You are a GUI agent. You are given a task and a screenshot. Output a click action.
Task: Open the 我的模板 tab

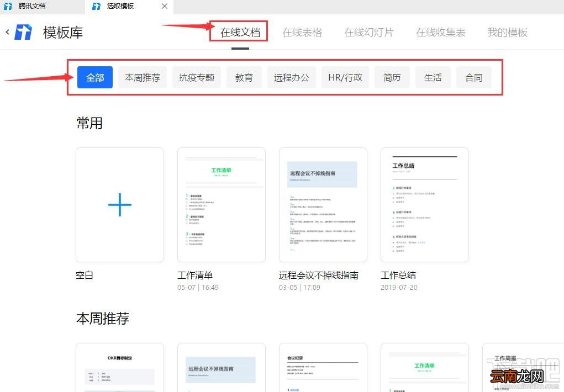coord(508,33)
